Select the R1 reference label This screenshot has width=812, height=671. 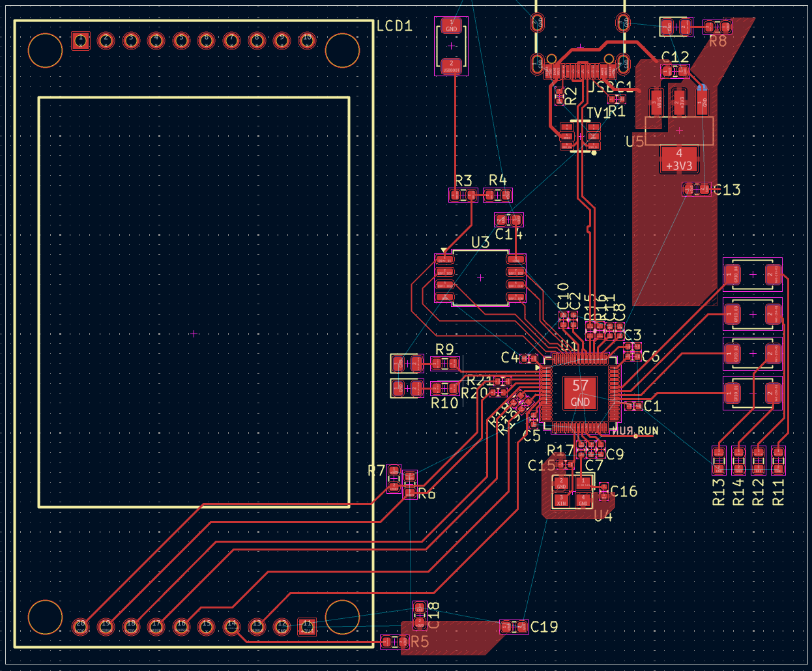coord(616,111)
